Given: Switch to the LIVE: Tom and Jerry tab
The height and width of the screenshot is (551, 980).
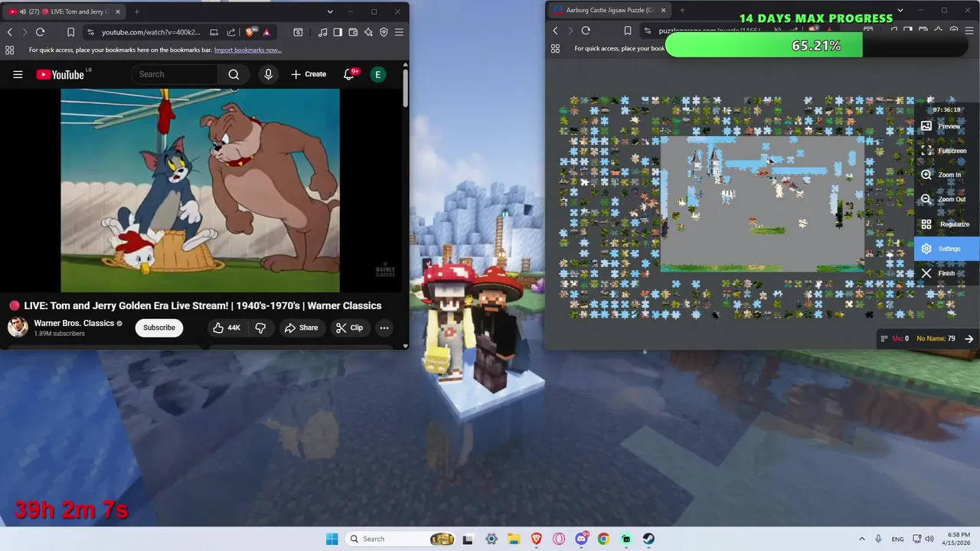Looking at the screenshot, I should 64,11.
